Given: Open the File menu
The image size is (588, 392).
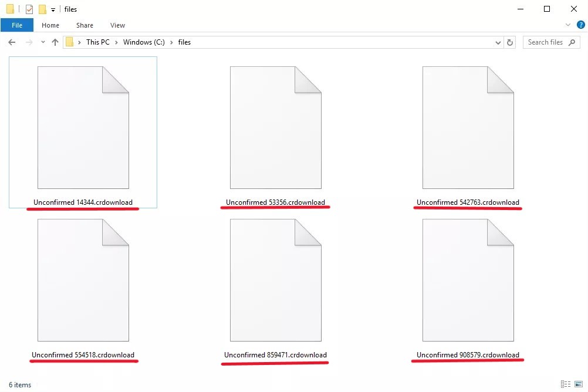Looking at the screenshot, I should point(17,25).
